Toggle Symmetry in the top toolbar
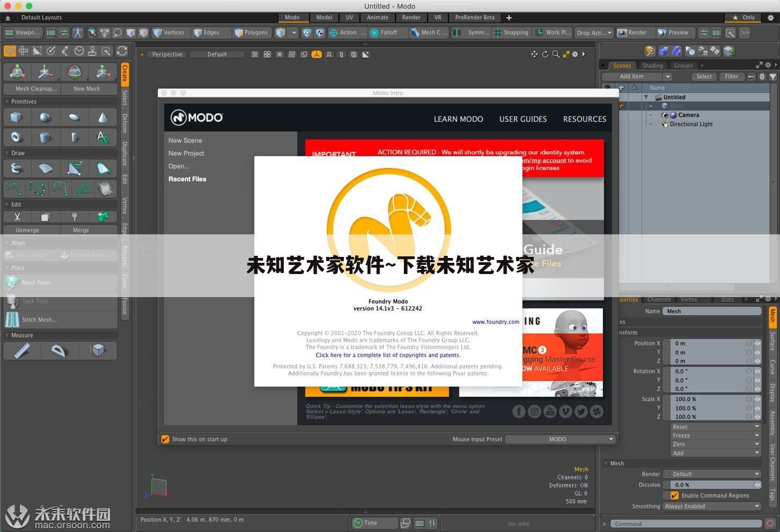Screen dimensions: 780x532 click(x=472, y=33)
